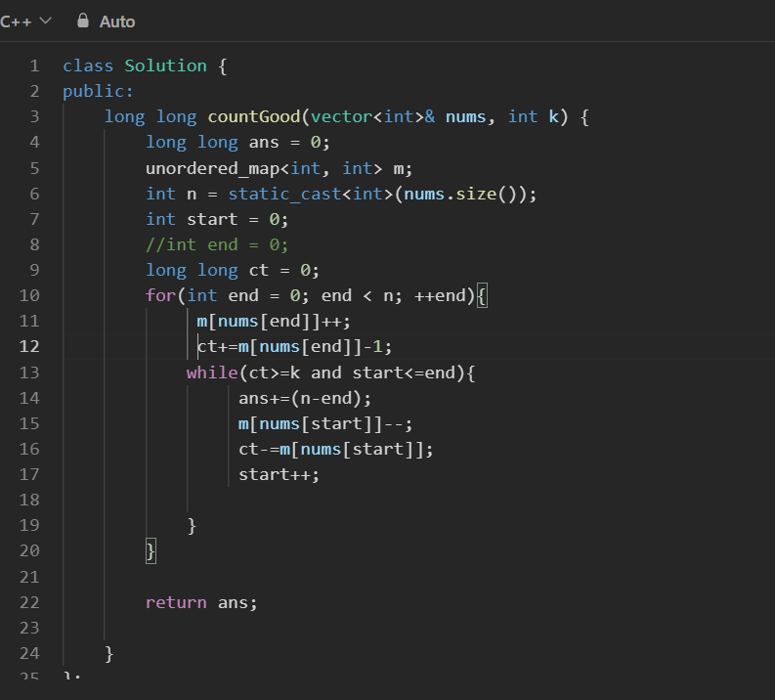Click the countGood function name
Viewport: 775px width, 700px height.
point(253,116)
